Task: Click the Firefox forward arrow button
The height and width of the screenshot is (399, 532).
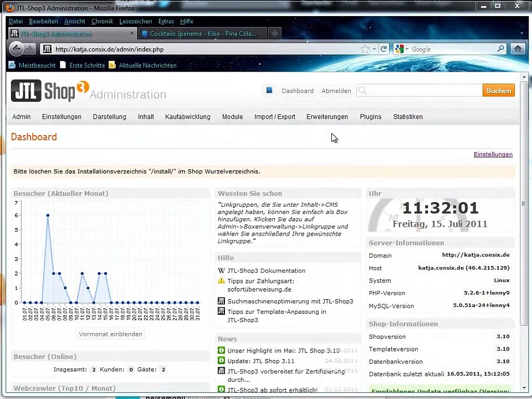Action: click(30, 49)
